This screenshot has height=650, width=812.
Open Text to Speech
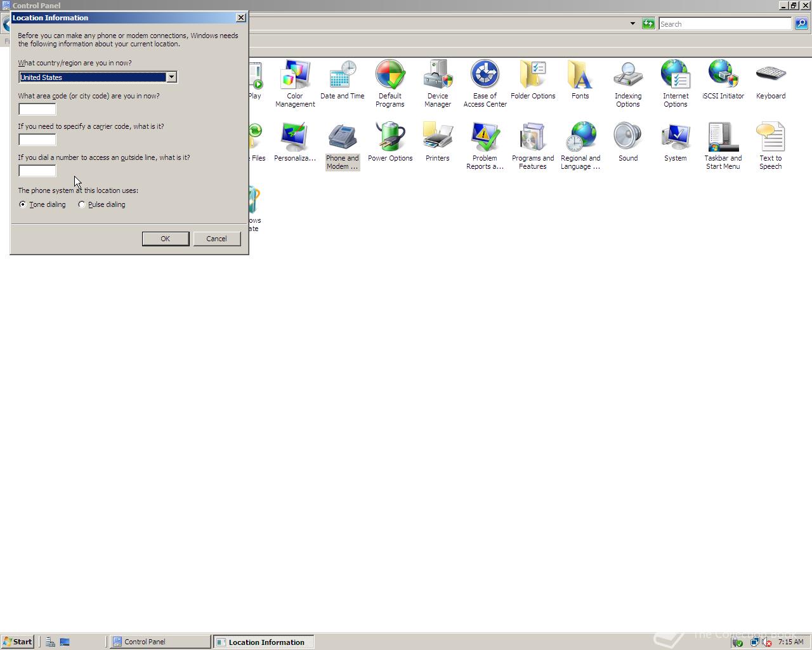tap(771, 146)
